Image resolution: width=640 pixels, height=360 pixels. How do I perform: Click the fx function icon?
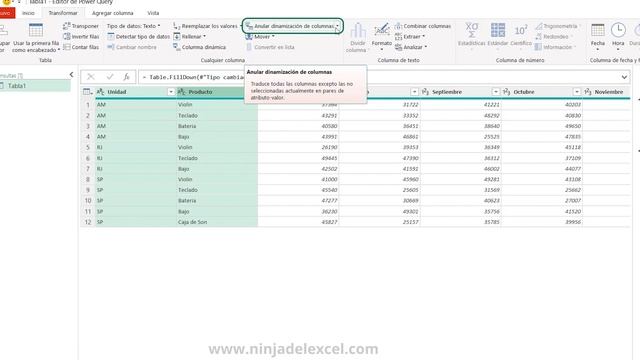pos(127,77)
